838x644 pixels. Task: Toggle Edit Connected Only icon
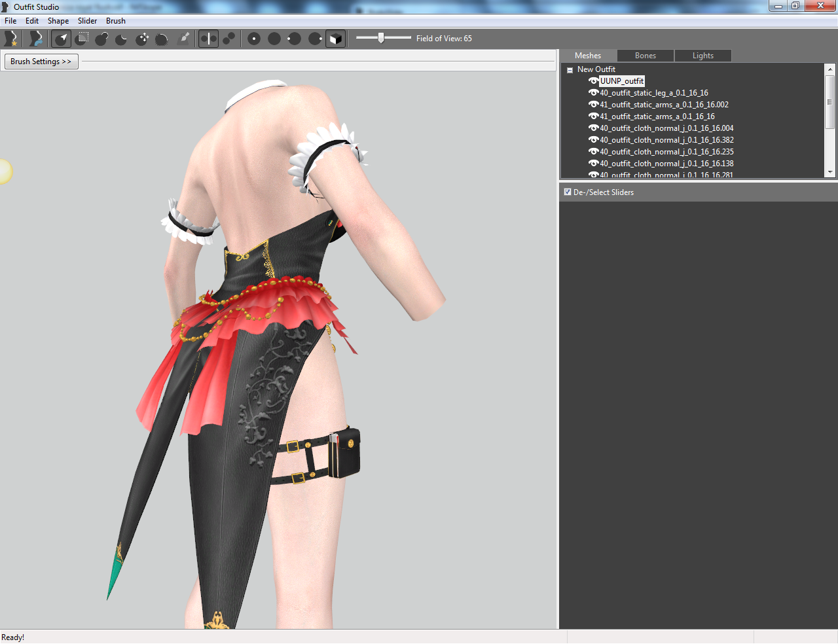(228, 39)
